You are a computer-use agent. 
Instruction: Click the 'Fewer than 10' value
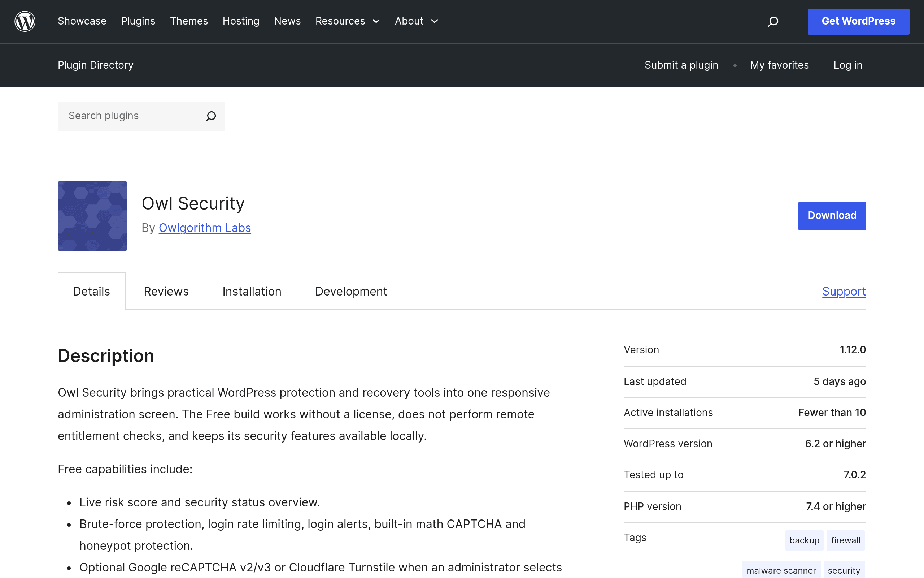(x=832, y=413)
